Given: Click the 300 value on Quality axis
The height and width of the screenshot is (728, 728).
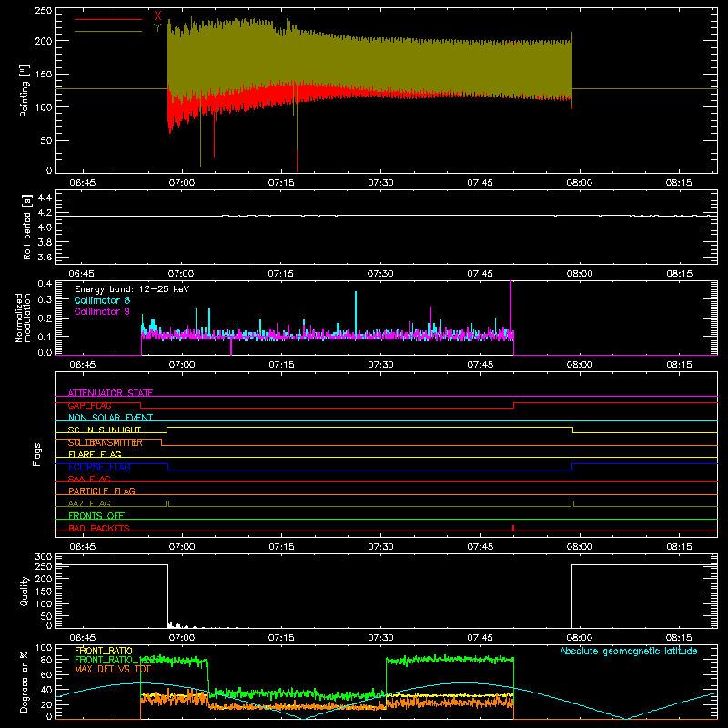Looking at the screenshot, I should coord(43,557).
